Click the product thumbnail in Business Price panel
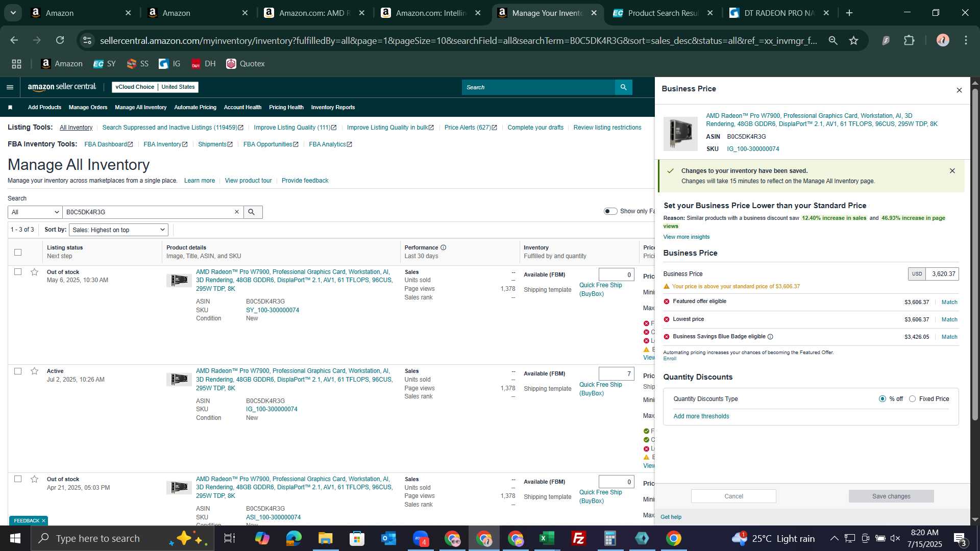The height and width of the screenshot is (551, 980). click(680, 134)
